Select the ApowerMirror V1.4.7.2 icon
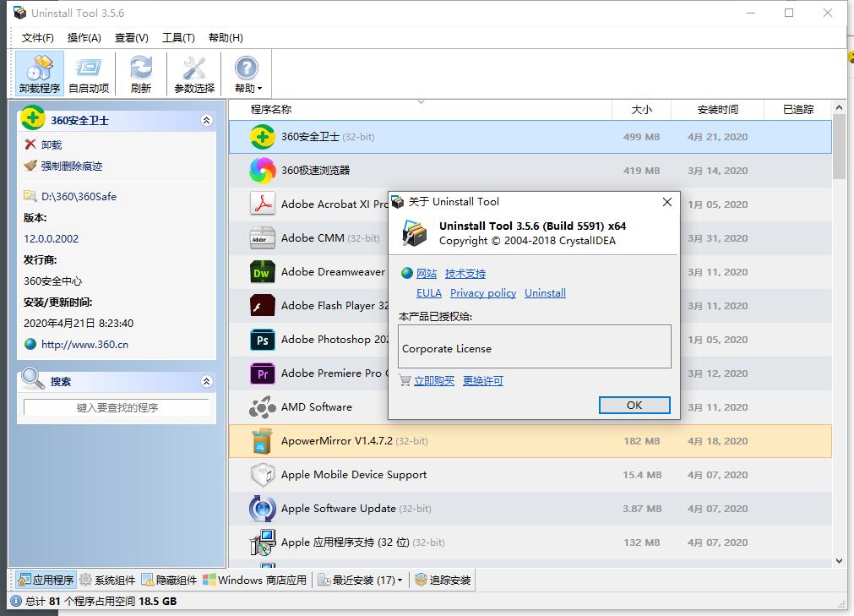This screenshot has height=616, width=854. coord(262,440)
